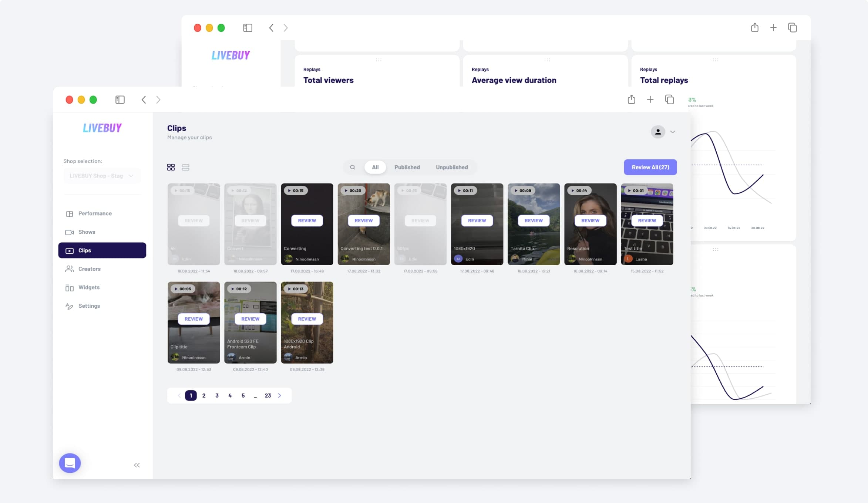Show tab overview in front window

(x=669, y=99)
